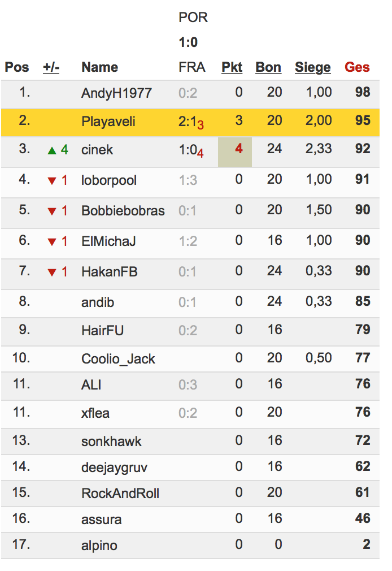Sort by Siege column header
This screenshot has height=571, width=392.
(312, 67)
